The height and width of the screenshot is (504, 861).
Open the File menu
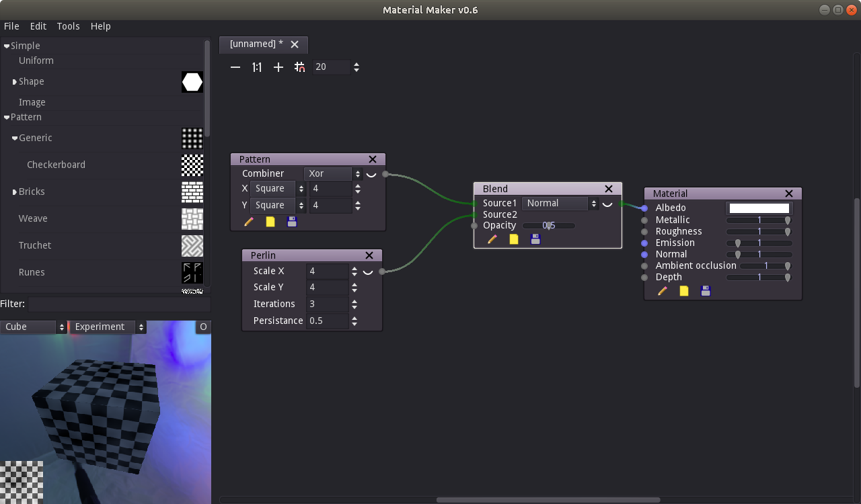click(x=11, y=26)
